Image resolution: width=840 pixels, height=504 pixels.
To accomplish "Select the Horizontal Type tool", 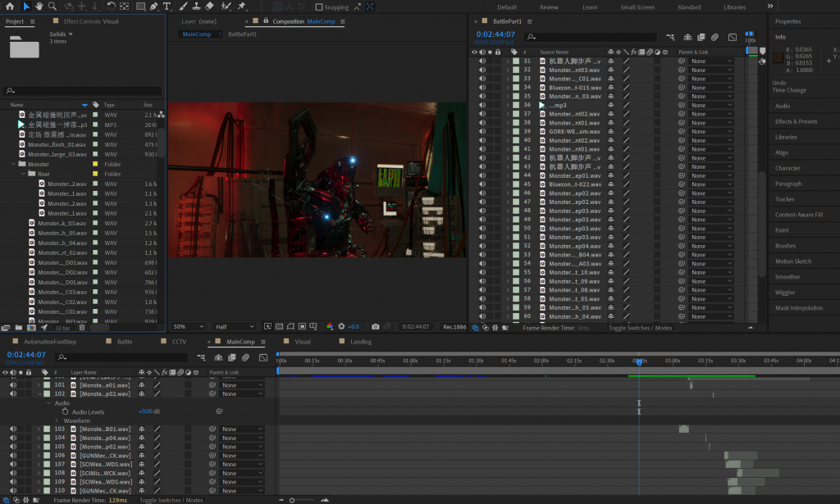I will (x=167, y=7).
